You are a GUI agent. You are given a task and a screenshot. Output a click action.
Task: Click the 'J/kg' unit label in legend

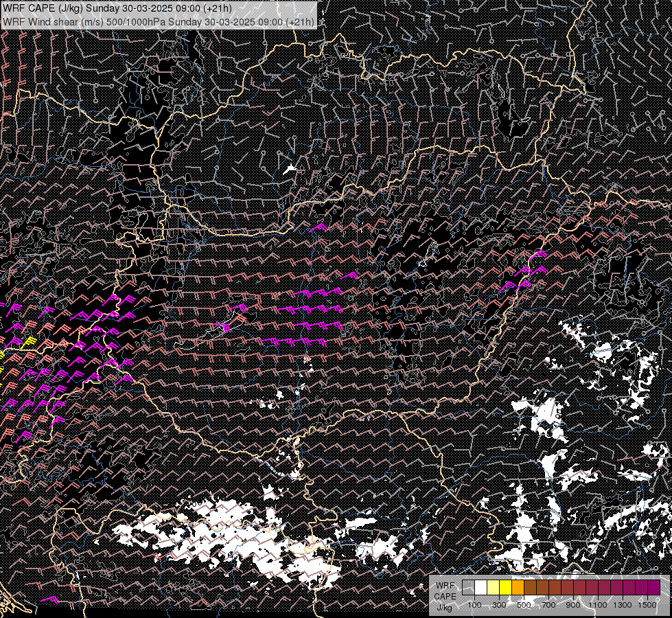445,608
